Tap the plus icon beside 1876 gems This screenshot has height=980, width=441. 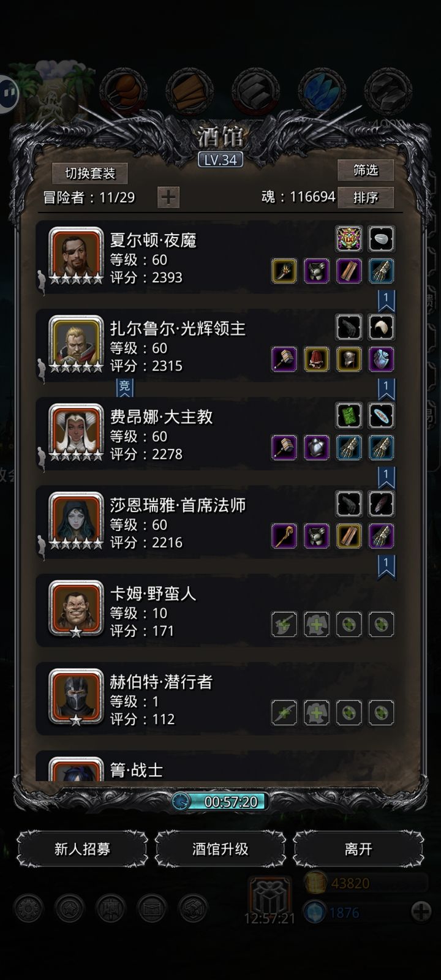coord(421,911)
